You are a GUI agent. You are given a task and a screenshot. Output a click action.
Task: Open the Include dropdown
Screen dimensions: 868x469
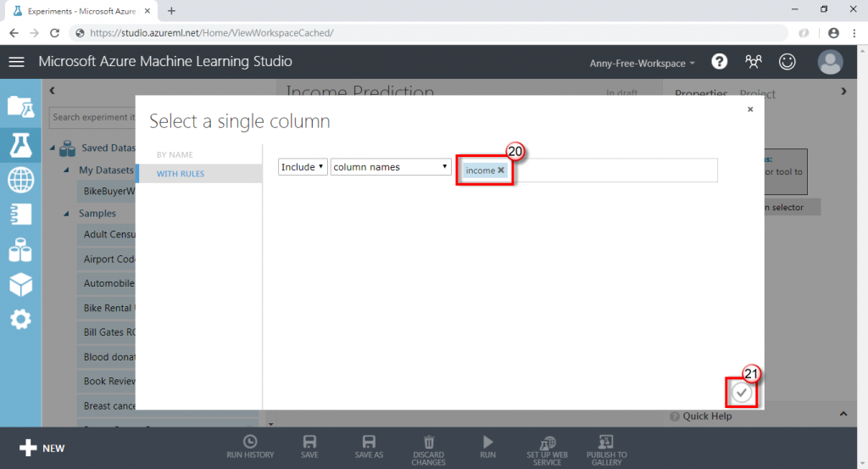coord(303,167)
